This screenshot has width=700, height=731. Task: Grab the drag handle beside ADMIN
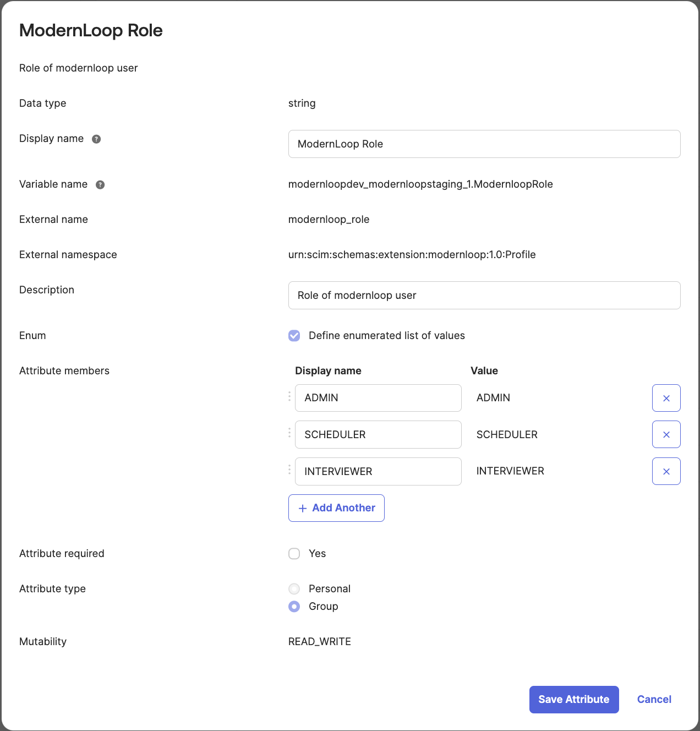coord(289,396)
